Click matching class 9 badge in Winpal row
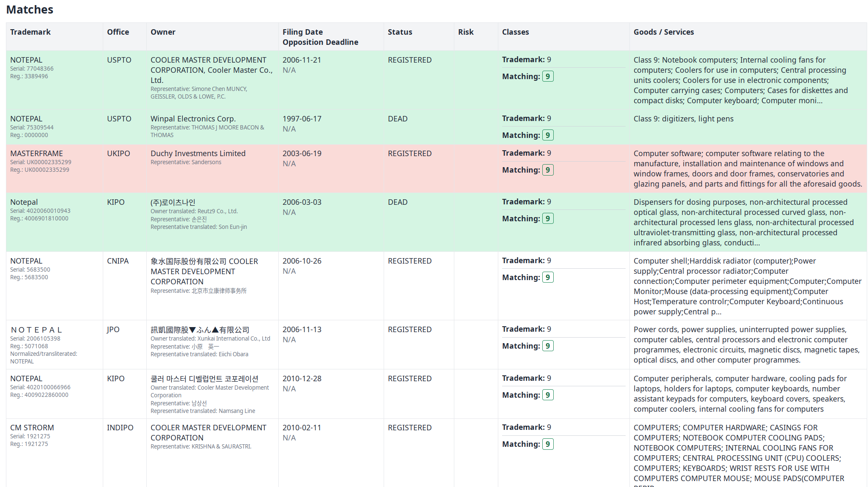The width and height of the screenshot is (868, 487). (548, 135)
